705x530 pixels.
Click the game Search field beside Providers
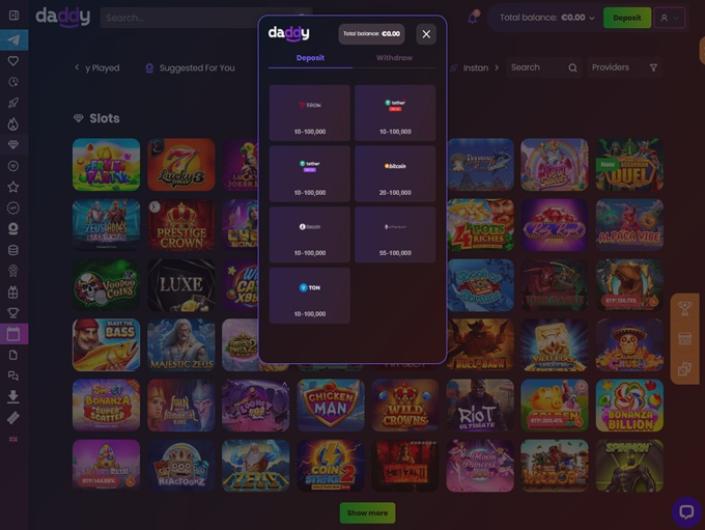point(544,67)
